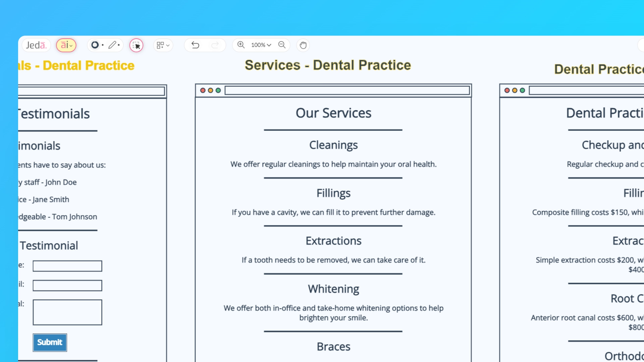This screenshot has width=644, height=362.
Task: Select the pen drawing tool
Action: tap(112, 45)
